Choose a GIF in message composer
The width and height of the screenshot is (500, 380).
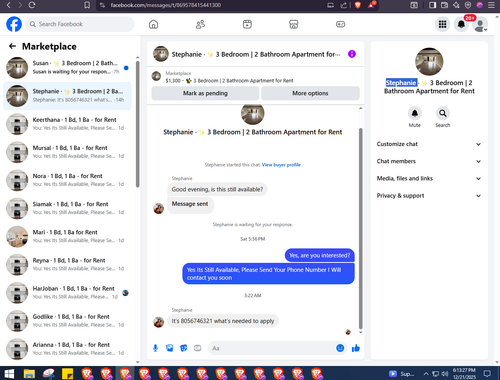point(198,348)
